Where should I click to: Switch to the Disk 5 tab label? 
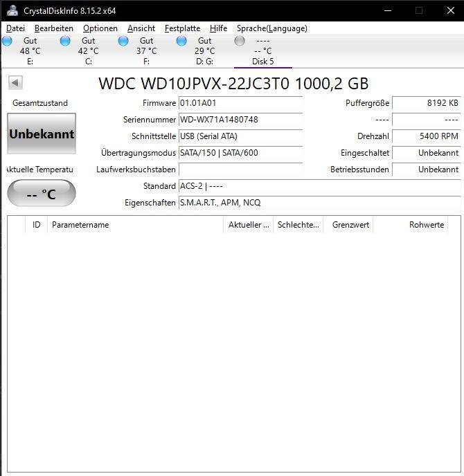pyautogui.click(x=263, y=62)
